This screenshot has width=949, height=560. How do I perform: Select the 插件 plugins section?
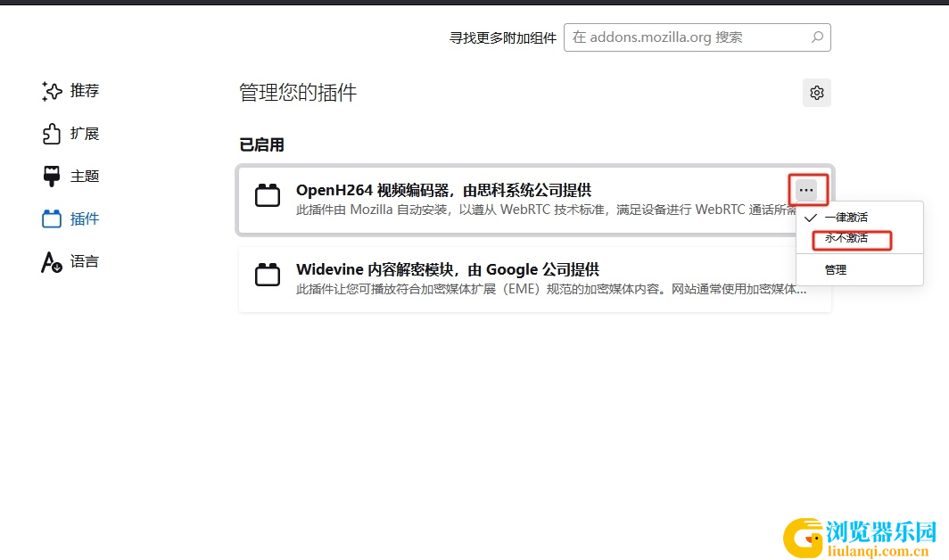coord(70,218)
